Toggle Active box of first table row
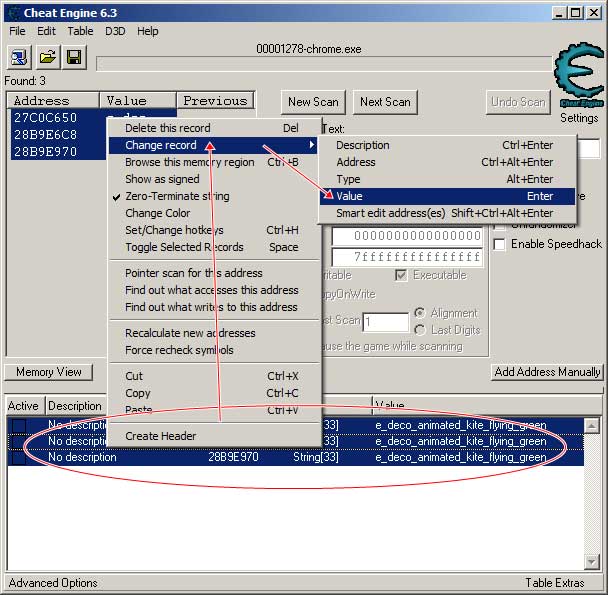Viewport: 608px width, 595px height. pyautogui.click(x=19, y=425)
